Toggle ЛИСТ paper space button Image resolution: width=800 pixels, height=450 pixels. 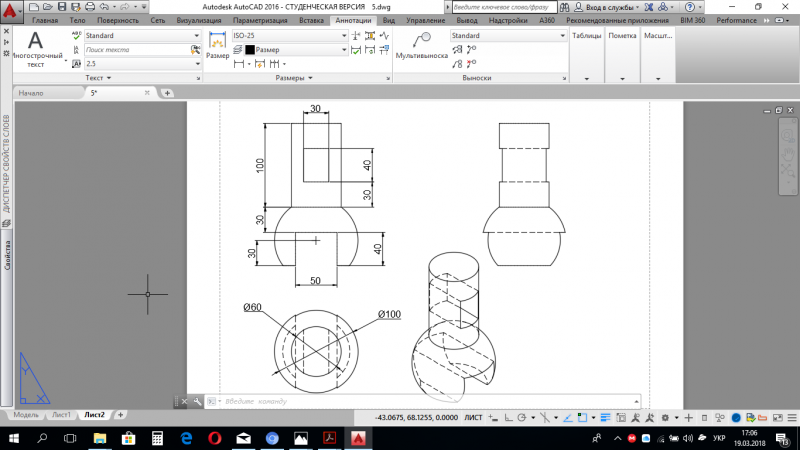[473, 417]
